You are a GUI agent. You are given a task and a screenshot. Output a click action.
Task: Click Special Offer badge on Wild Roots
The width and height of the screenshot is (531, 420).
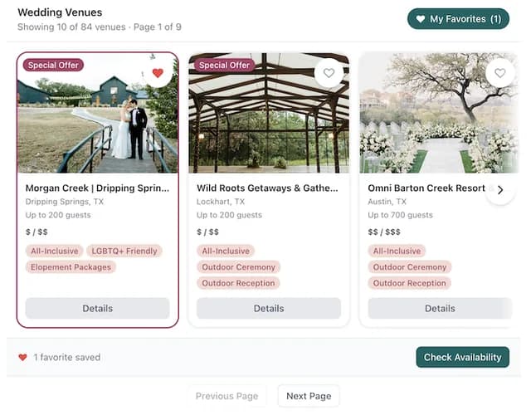224,65
